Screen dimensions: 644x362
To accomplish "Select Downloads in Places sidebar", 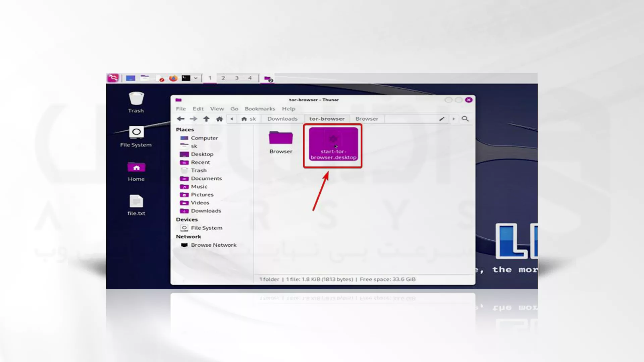I will click(x=201, y=211).
